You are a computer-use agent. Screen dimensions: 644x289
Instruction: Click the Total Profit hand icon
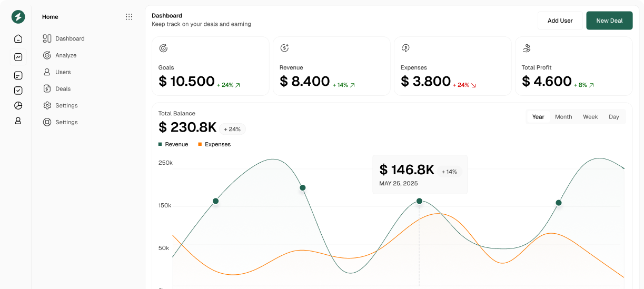(527, 48)
